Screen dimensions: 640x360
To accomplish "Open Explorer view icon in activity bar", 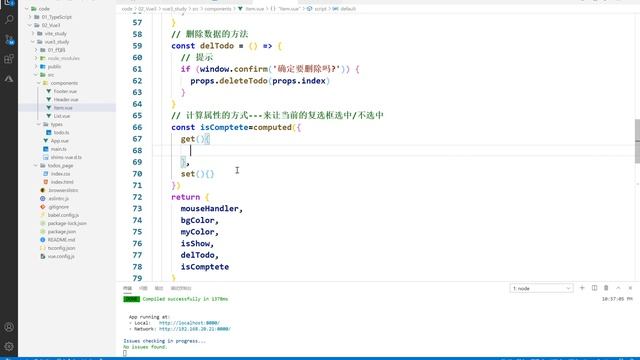I will click(x=9, y=2).
